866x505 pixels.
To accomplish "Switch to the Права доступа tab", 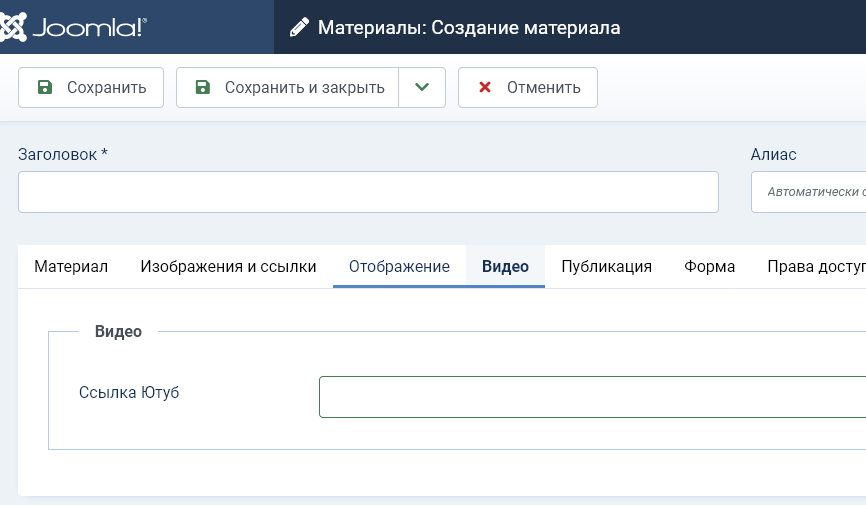I will coord(815,266).
